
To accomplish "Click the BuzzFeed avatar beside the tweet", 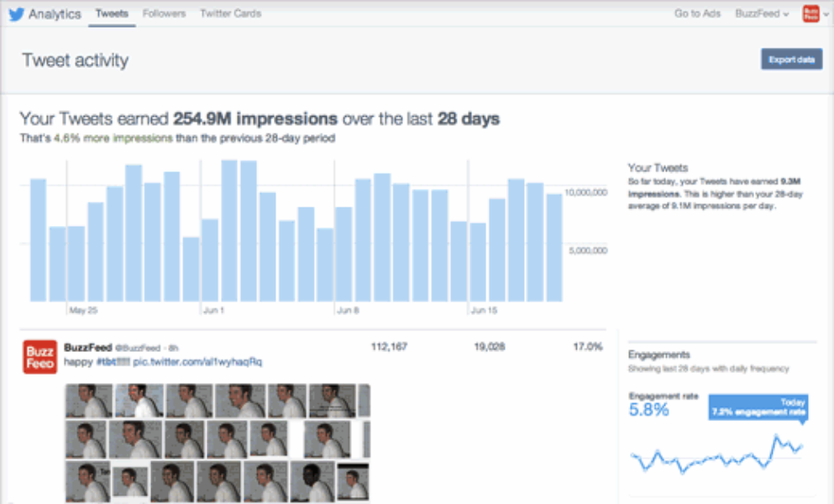I will 39,357.
